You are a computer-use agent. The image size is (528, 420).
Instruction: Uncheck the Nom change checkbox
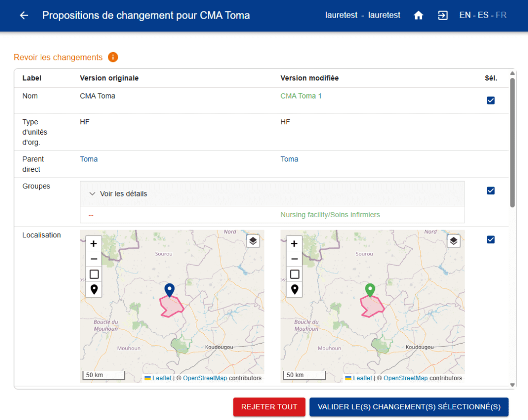click(x=491, y=101)
